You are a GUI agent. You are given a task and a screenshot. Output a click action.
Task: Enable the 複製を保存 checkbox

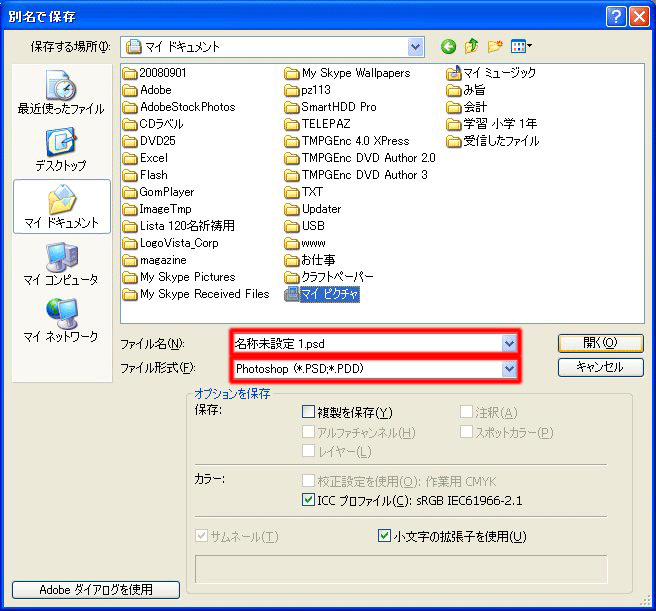(x=308, y=412)
